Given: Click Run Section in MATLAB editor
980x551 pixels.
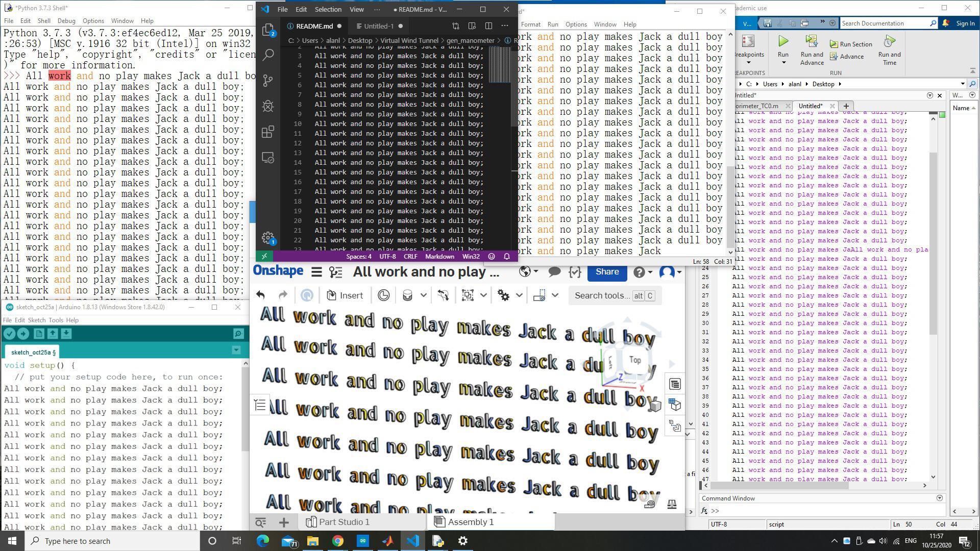Looking at the screenshot, I should 850,44.
